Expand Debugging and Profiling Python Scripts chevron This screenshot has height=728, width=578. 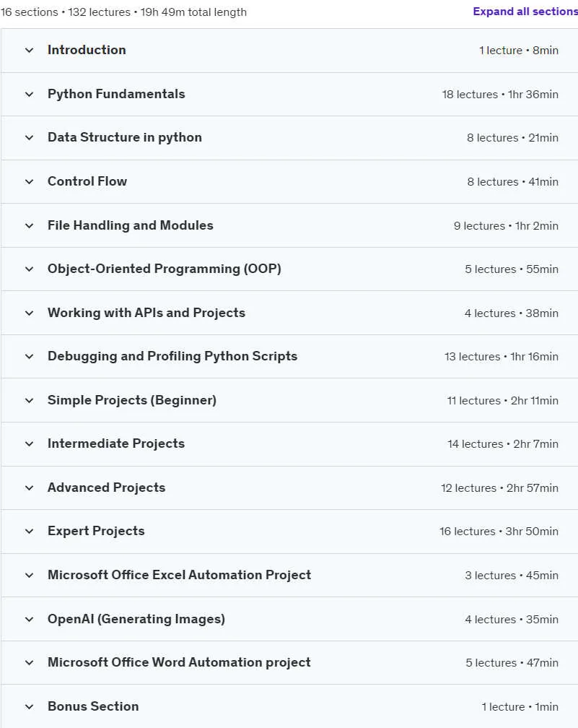pyautogui.click(x=29, y=357)
